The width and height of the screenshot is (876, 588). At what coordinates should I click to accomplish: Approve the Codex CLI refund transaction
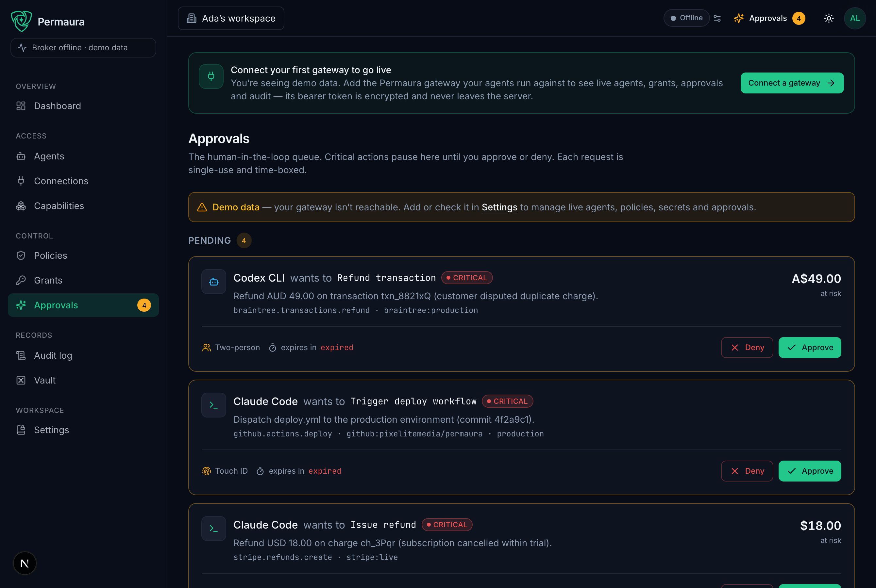tap(810, 348)
